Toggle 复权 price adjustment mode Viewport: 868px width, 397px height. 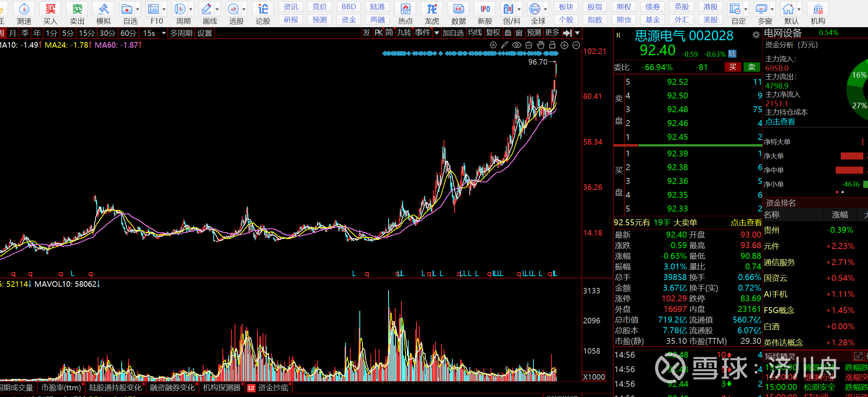(493, 33)
